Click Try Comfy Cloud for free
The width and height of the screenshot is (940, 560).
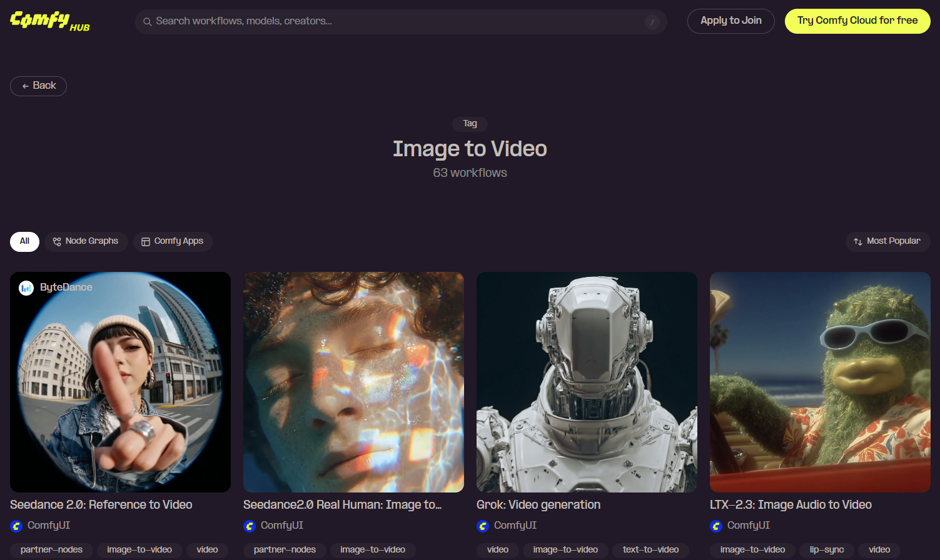pos(857,21)
